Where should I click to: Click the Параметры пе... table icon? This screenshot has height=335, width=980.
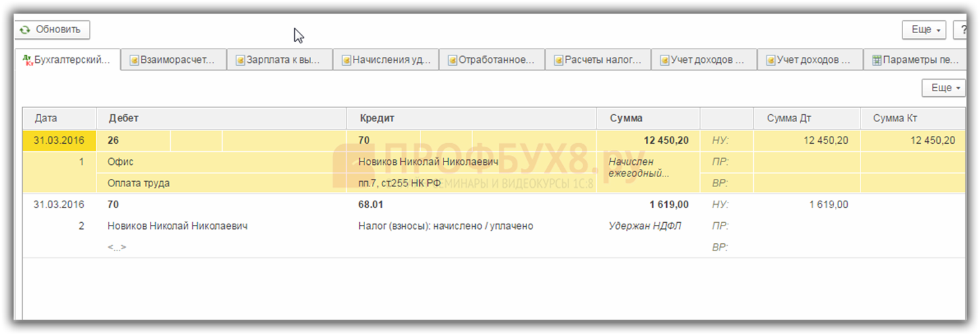877,61
